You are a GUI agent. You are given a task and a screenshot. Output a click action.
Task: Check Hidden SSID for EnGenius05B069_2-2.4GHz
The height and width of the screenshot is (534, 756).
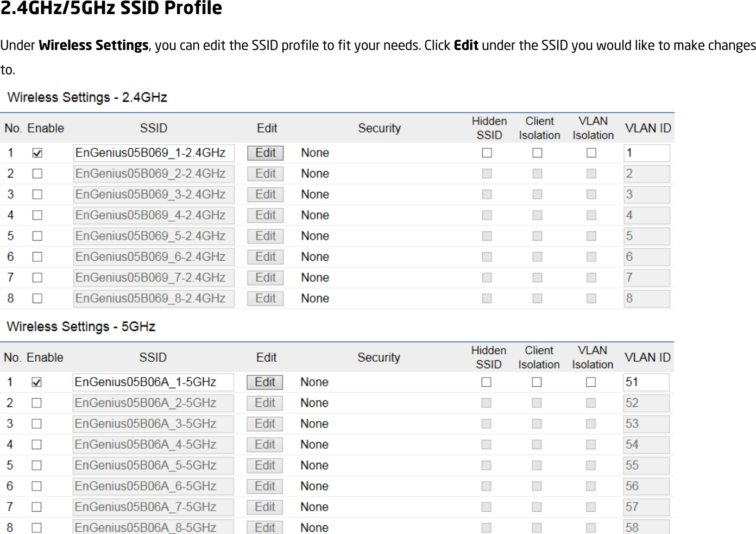487,174
